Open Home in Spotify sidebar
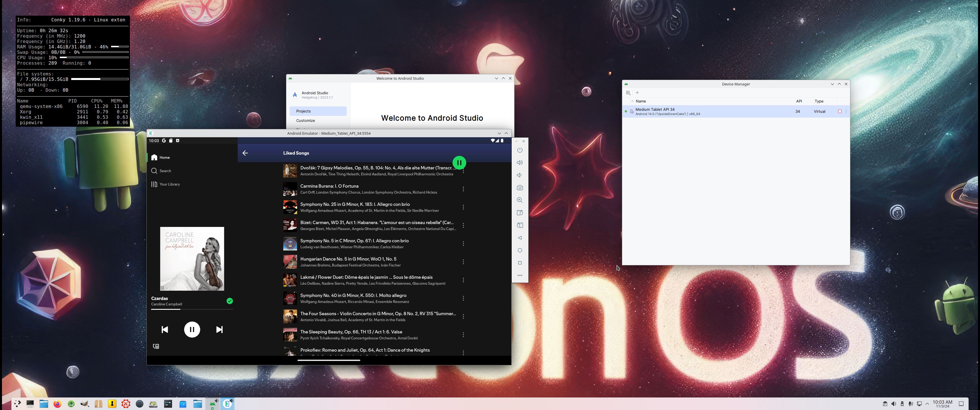 click(161, 157)
